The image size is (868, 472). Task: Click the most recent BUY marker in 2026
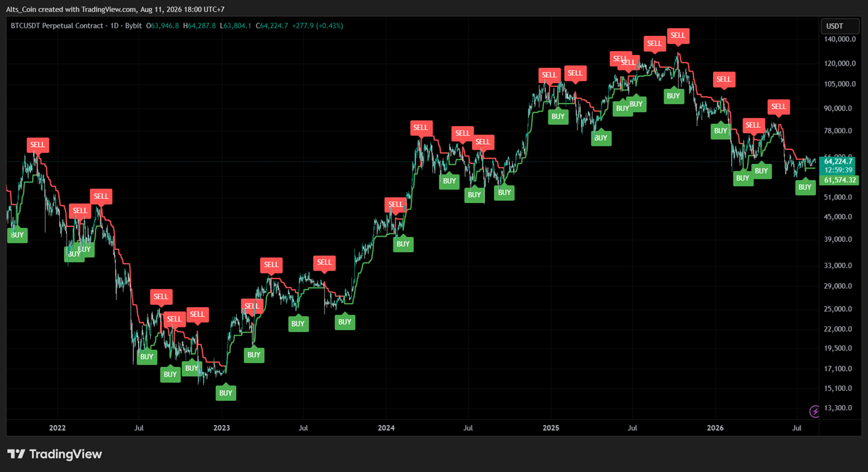805,187
